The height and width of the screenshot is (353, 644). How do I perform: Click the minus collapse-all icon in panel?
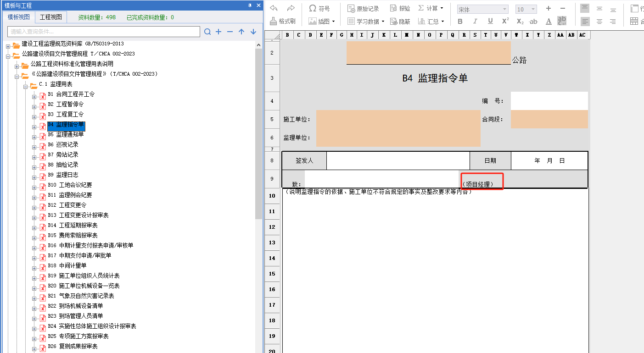pos(230,32)
